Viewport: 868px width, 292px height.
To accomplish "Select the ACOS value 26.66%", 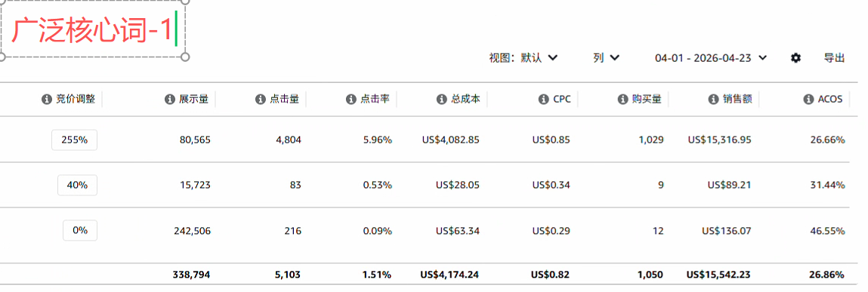I will tap(828, 140).
